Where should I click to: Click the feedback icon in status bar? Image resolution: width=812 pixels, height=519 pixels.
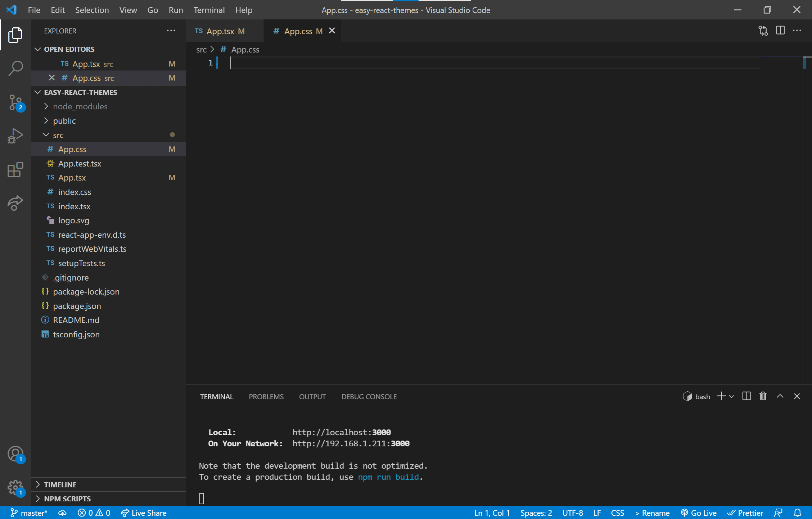(778, 513)
